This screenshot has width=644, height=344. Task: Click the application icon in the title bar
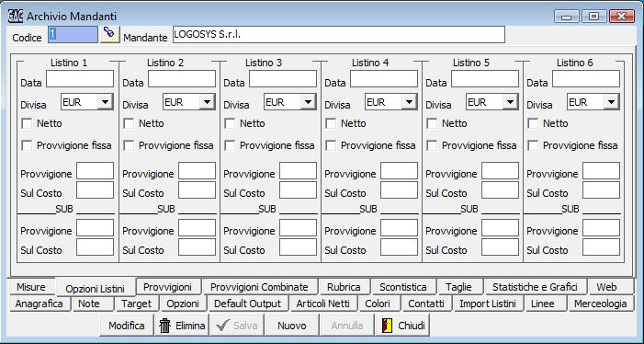(16, 16)
